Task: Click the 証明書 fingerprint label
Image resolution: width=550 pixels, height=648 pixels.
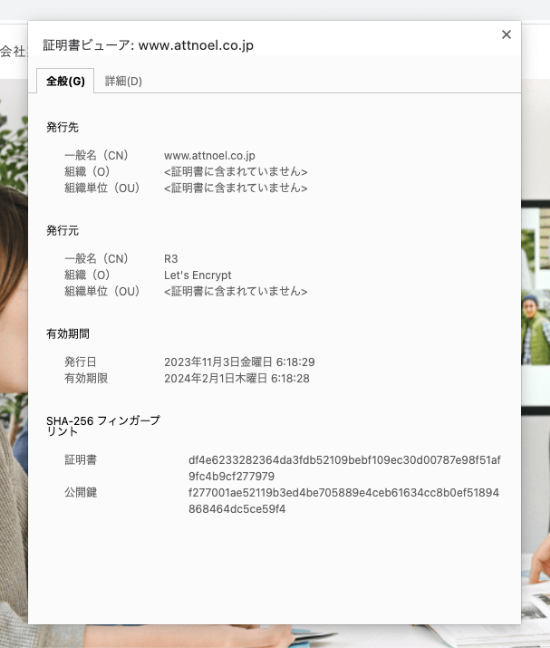Action: coord(81,460)
